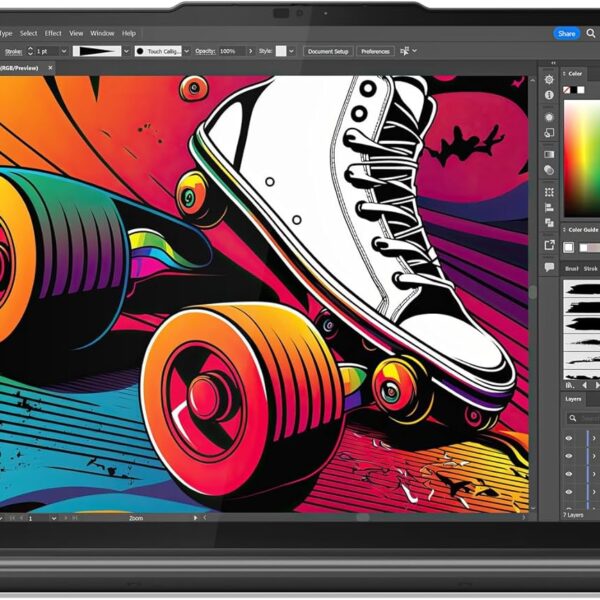Click the Share button

pyautogui.click(x=567, y=34)
